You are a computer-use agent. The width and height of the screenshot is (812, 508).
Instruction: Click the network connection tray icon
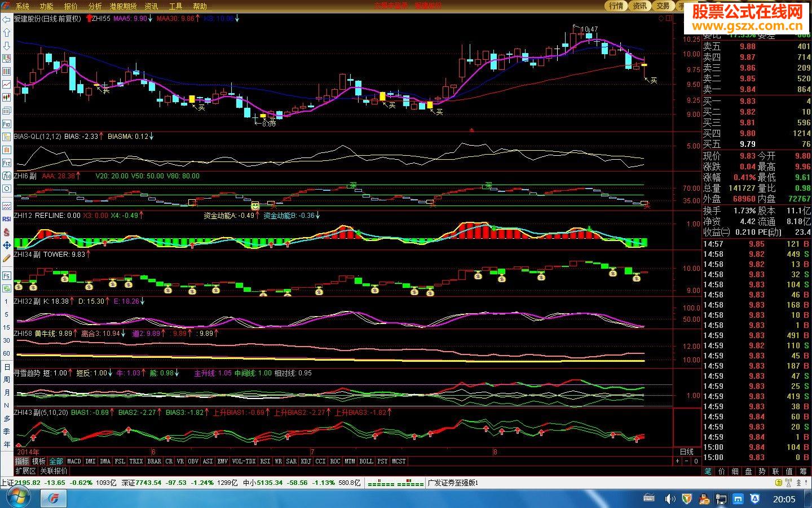(x=722, y=499)
